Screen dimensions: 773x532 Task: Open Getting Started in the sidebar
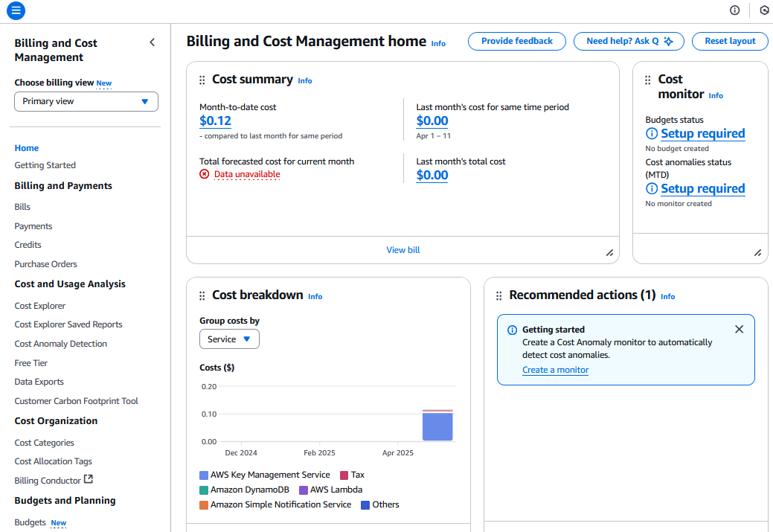(x=45, y=165)
